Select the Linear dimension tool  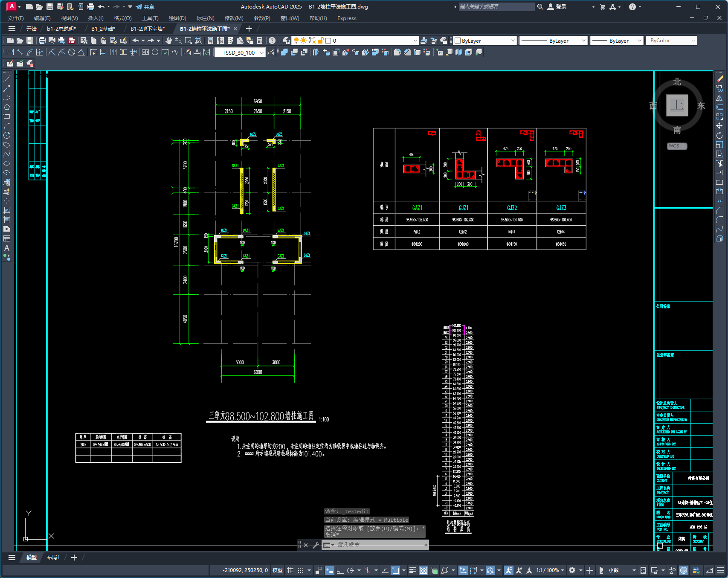point(10,52)
